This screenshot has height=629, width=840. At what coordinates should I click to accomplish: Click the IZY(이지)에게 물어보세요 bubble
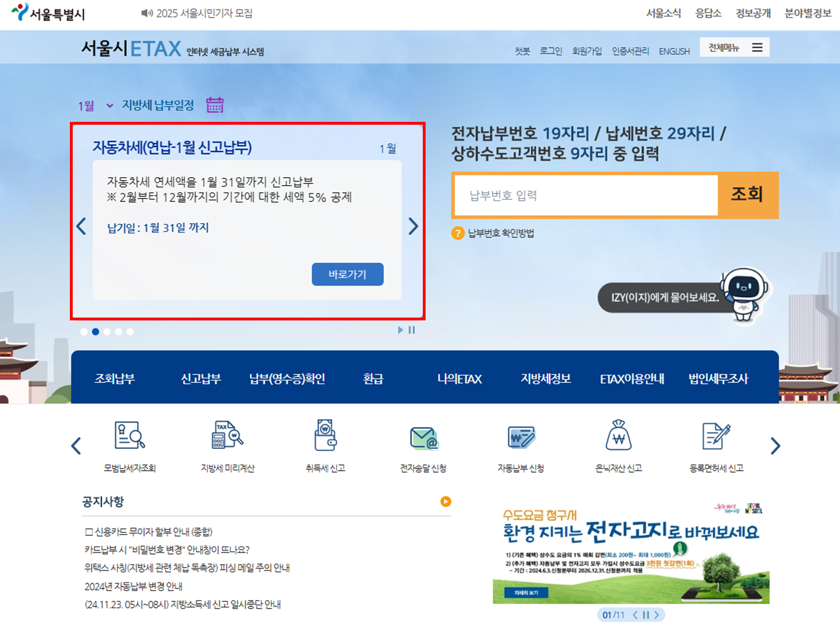(x=664, y=297)
